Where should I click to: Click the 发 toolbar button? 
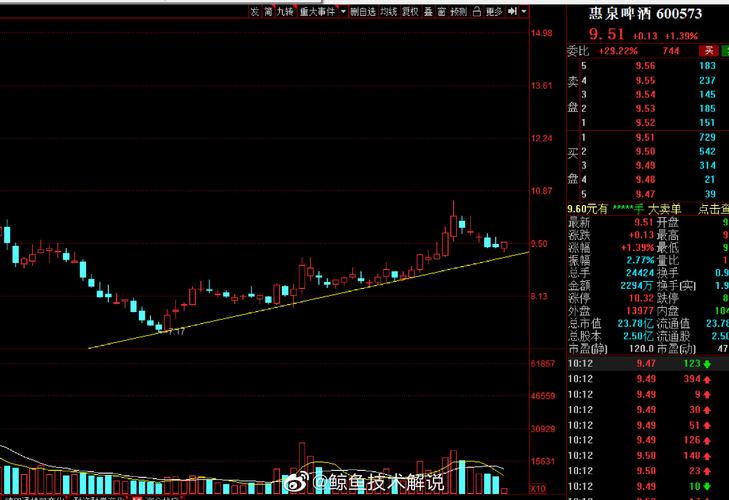click(254, 12)
